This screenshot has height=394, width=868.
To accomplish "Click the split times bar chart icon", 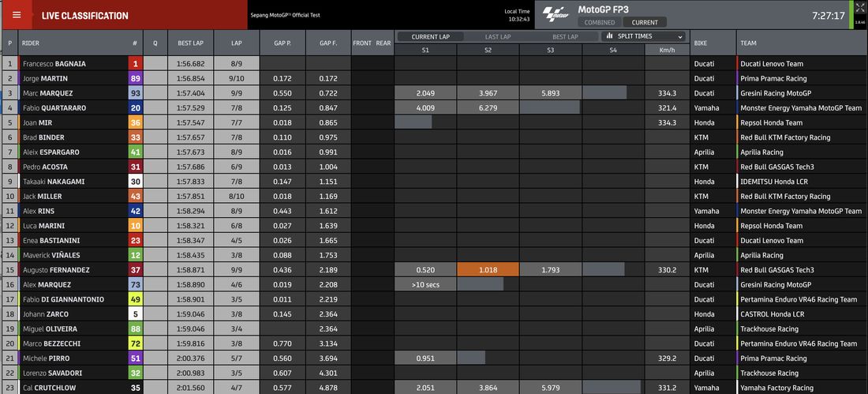I will pos(609,36).
